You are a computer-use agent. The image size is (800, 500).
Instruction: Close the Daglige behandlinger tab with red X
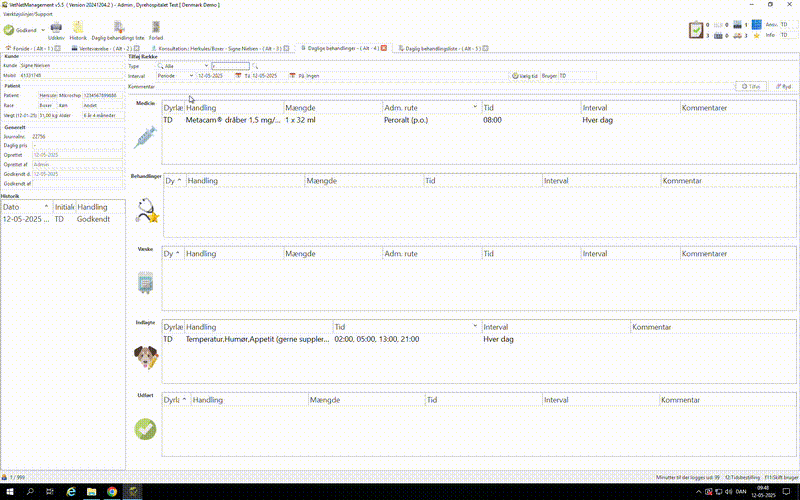click(x=384, y=48)
